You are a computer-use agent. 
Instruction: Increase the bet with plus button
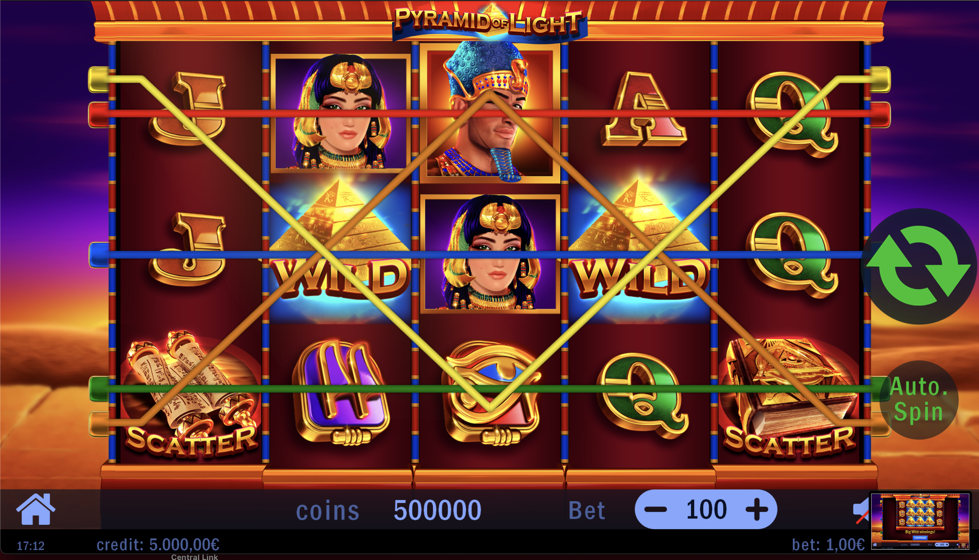click(756, 509)
